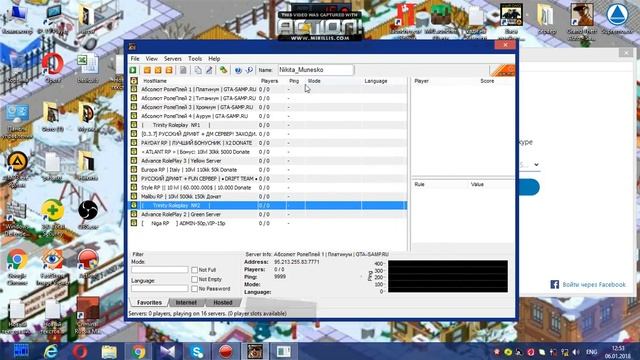
Task: Open the Help menu
Action: pos(214,59)
